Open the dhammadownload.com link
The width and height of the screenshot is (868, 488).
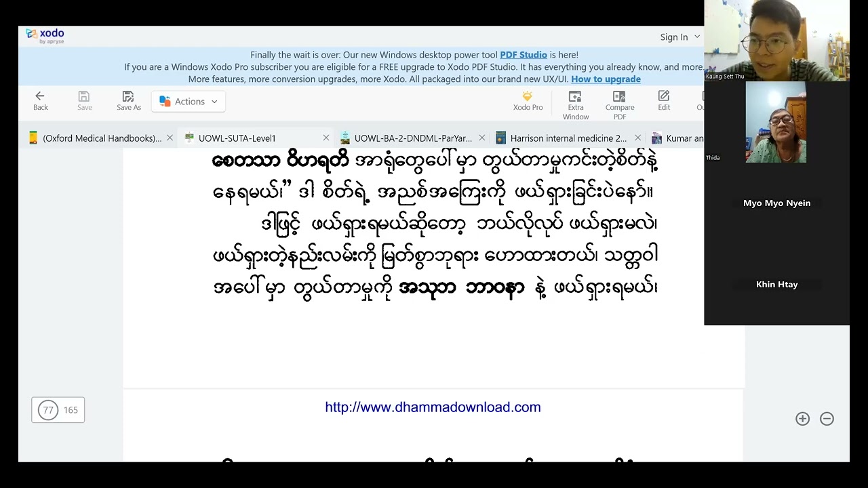pos(433,407)
